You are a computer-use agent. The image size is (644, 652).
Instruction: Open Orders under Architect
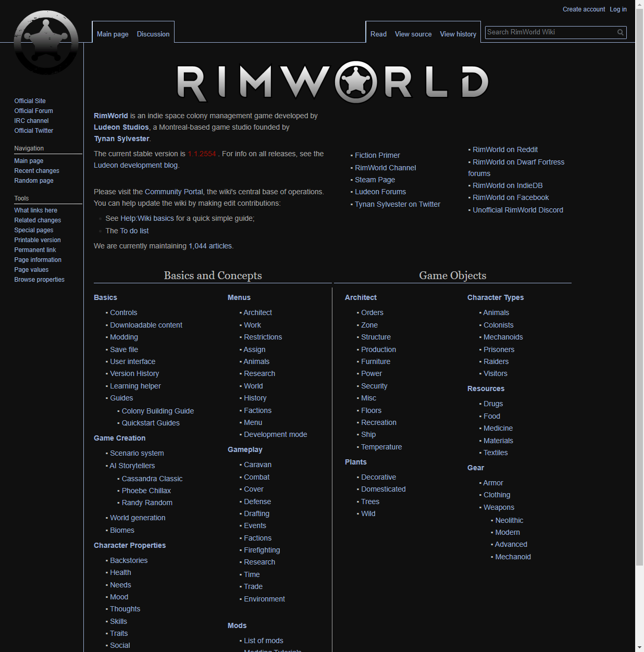372,312
